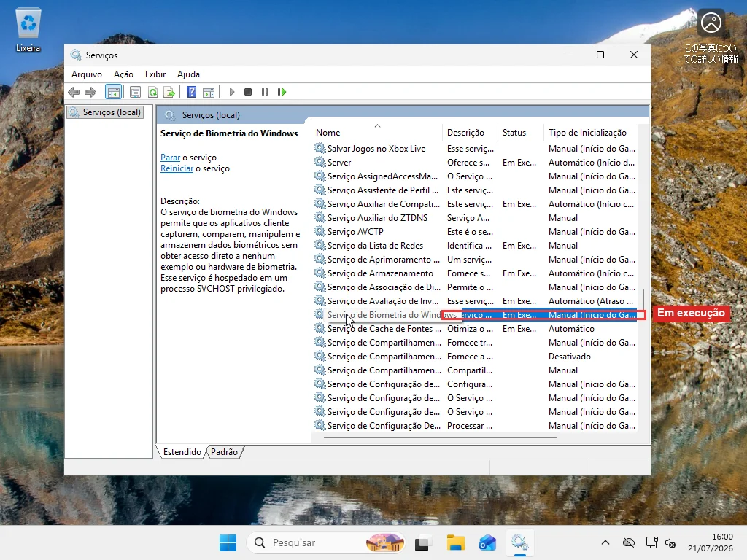
Task: Click the gear icon of Server service
Action: [x=320, y=162]
